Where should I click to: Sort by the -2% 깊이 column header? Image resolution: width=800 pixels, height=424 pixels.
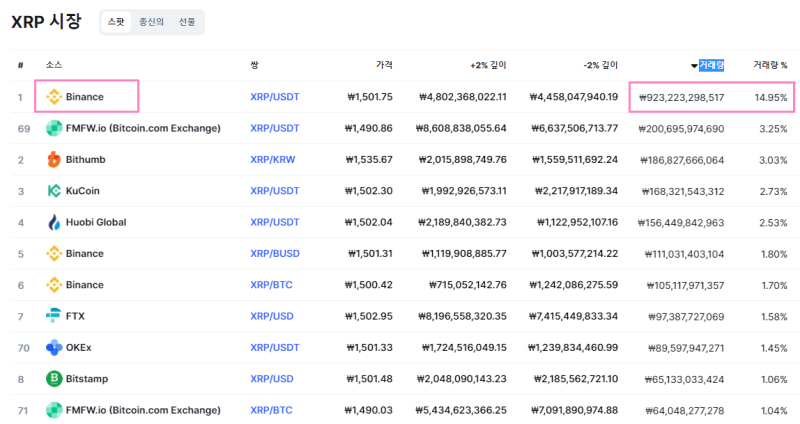coord(601,65)
